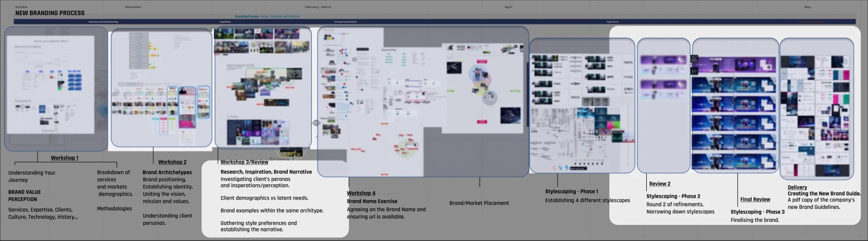The width and height of the screenshot is (868, 241).
Task: Select the BRAND VALUE PERCEPTION text
Action: point(25,195)
